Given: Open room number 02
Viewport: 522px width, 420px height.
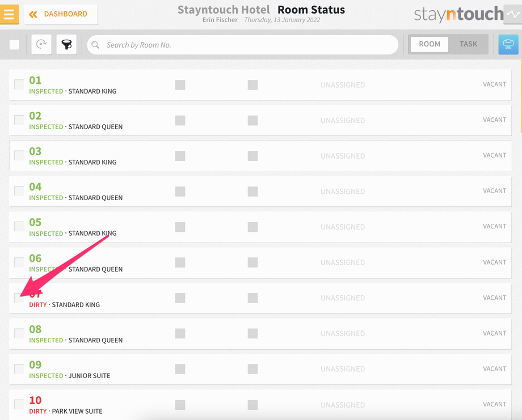Looking at the screenshot, I should [x=35, y=116].
